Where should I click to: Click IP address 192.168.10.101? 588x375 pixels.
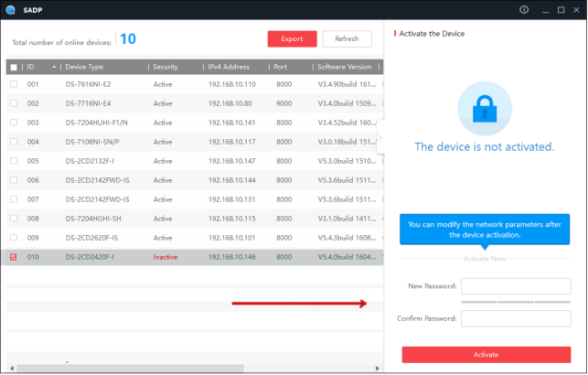232,238
